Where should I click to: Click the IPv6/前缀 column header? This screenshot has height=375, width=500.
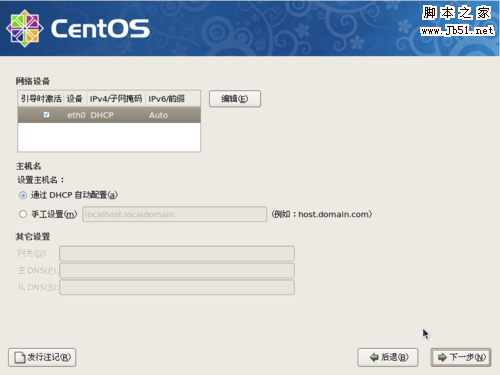[172, 99]
